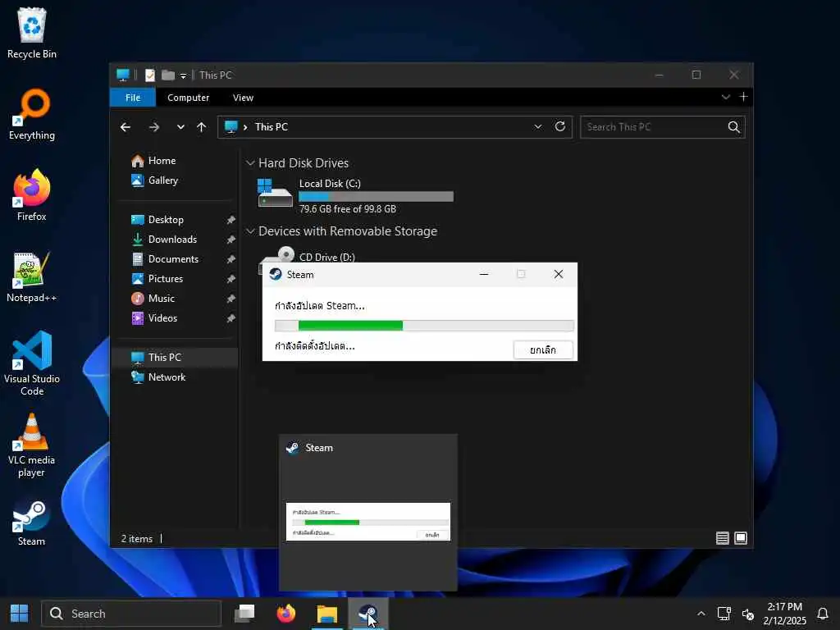This screenshot has width=840, height=630.
Task: Open VLC media player desktop shortcut
Action: [x=32, y=445]
